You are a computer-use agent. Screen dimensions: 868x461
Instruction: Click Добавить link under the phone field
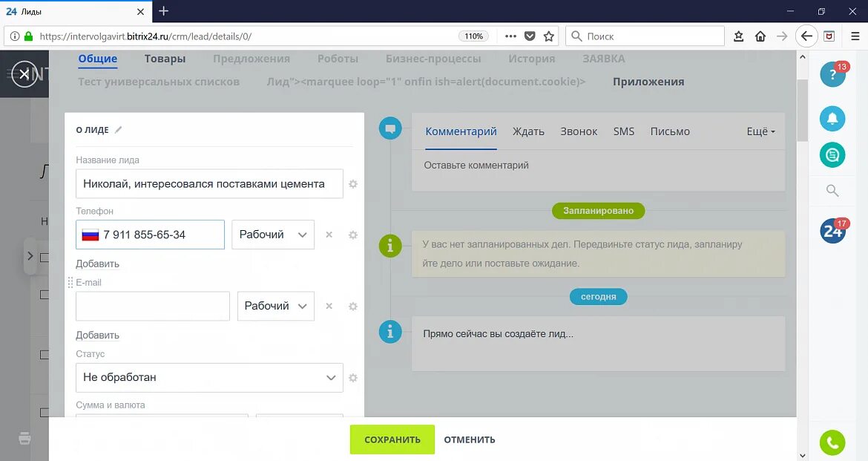point(97,264)
